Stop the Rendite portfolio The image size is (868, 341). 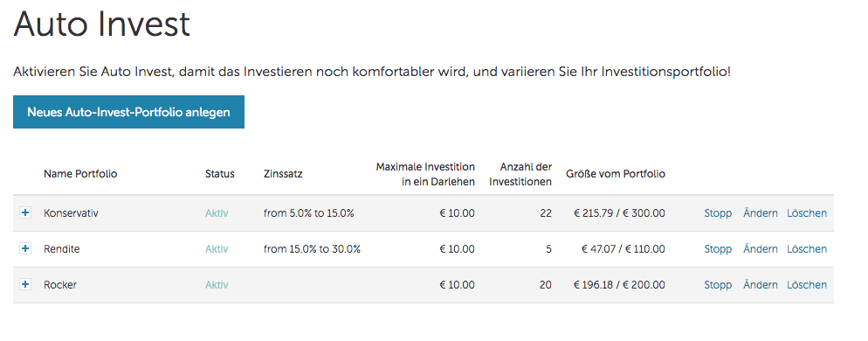[718, 249]
